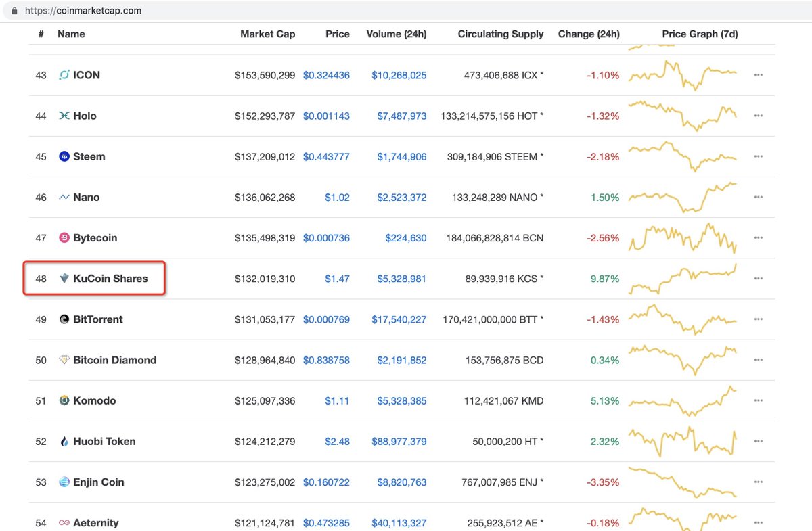
Task: Open the more options menu for Bitcoin Diamond
Action: point(758,360)
